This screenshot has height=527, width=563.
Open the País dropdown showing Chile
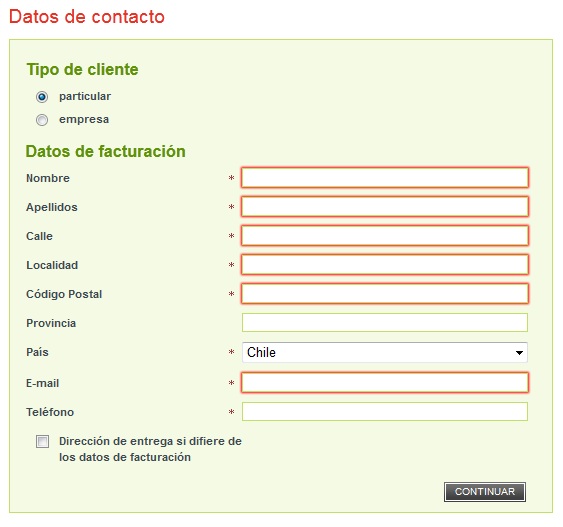(x=385, y=352)
